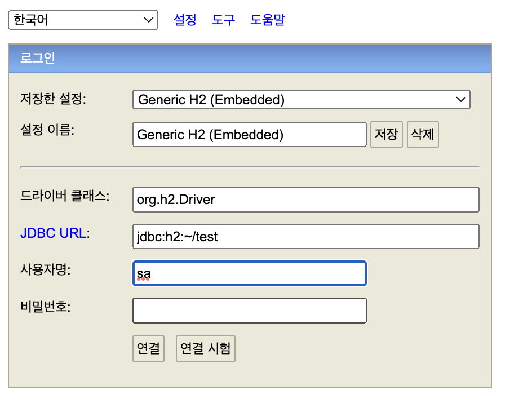Click the 사용자명: label
This screenshot has width=532, height=416.
[46, 270]
